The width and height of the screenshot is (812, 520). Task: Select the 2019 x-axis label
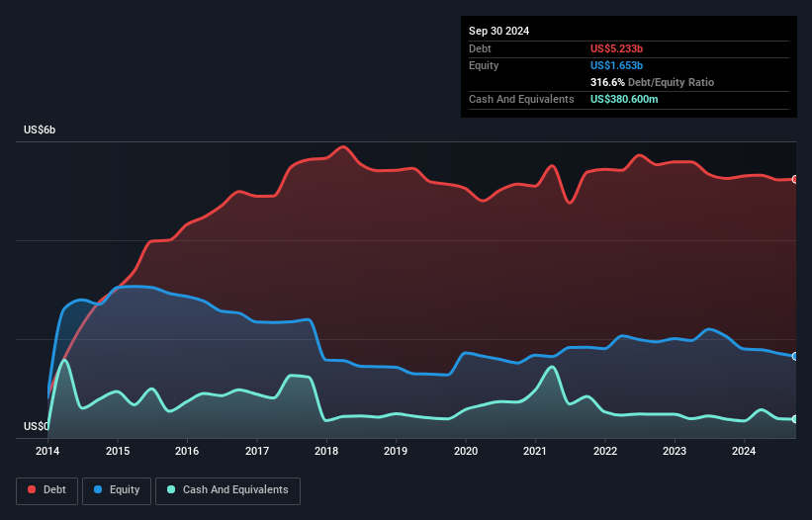click(396, 451)
